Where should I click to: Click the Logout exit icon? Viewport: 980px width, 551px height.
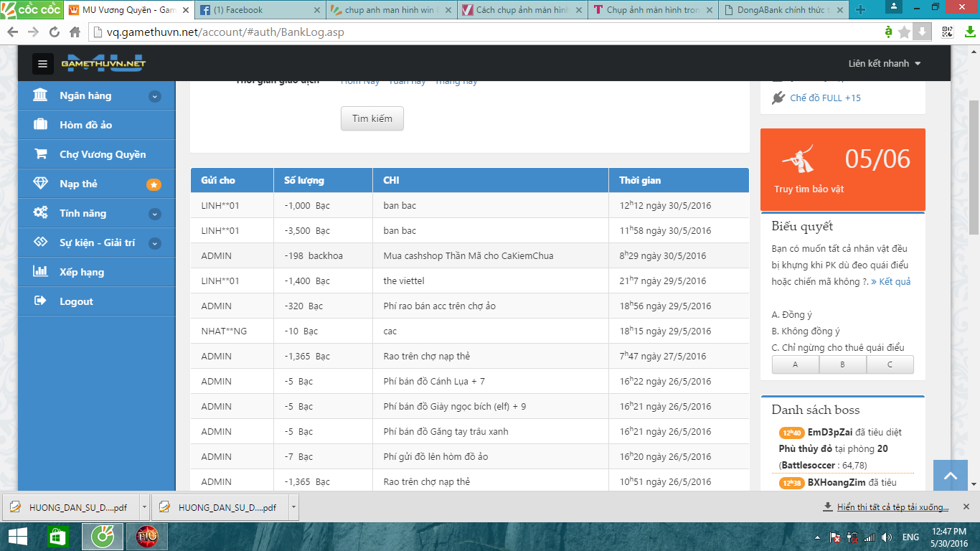41,301
